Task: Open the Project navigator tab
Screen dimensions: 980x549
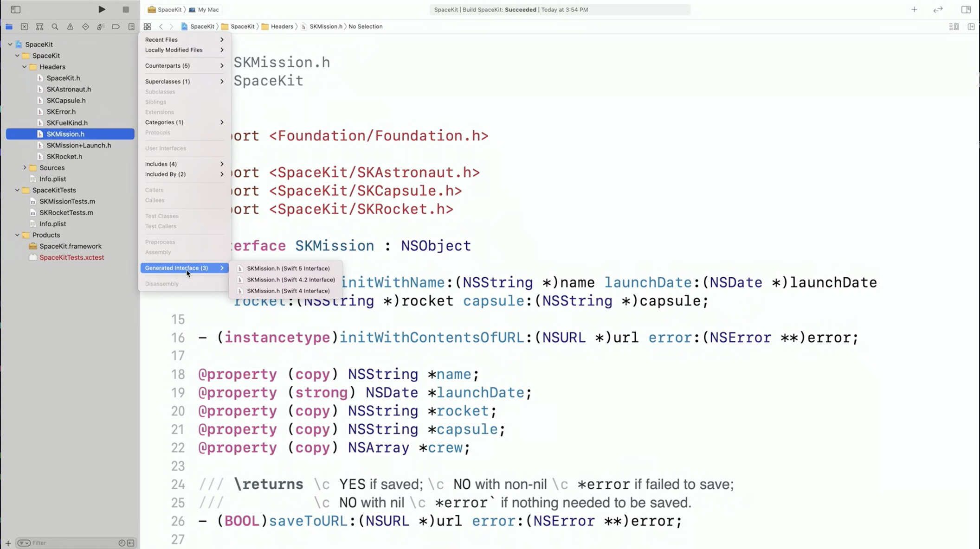Action: [9, 27]
